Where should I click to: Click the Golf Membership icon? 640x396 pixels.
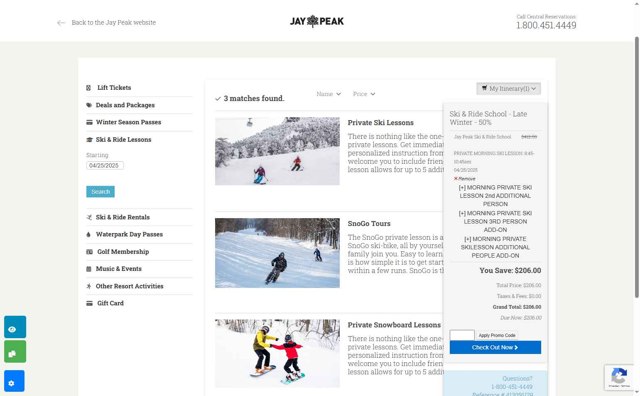[x=89, y=252]
